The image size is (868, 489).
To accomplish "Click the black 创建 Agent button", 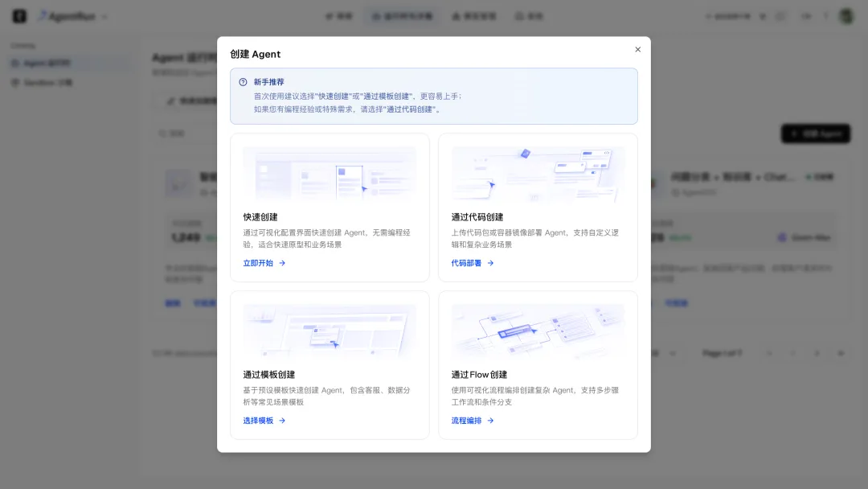I will click(815, 134).
